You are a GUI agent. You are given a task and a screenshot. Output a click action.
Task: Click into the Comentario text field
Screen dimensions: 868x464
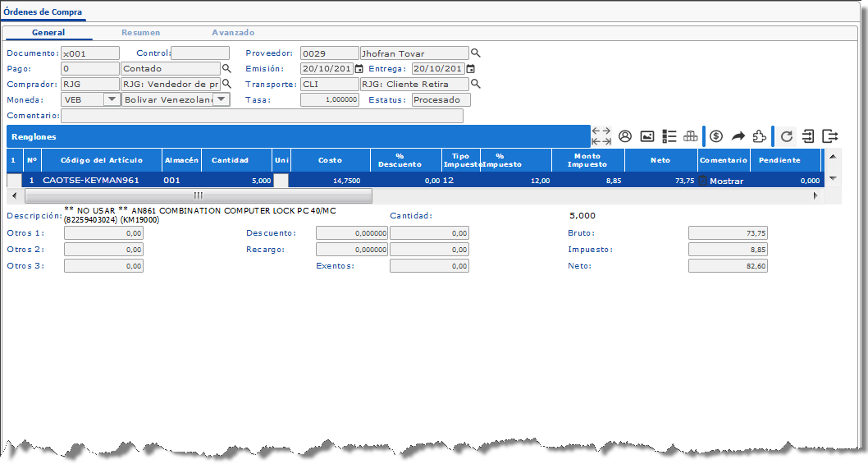point(263,116)
